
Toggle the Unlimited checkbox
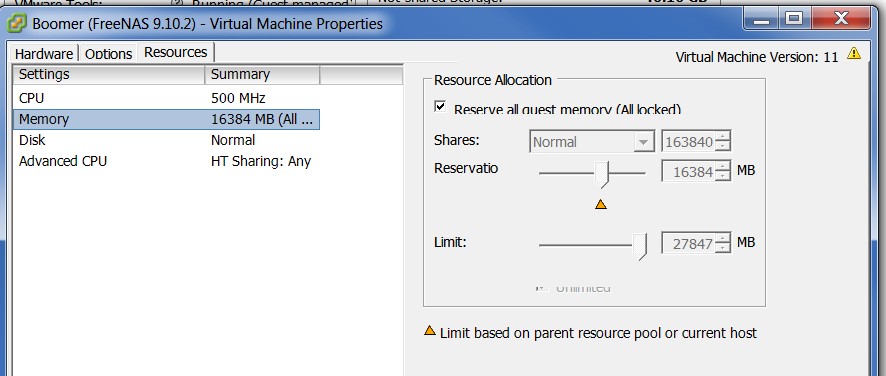click(x=542, y=288)
